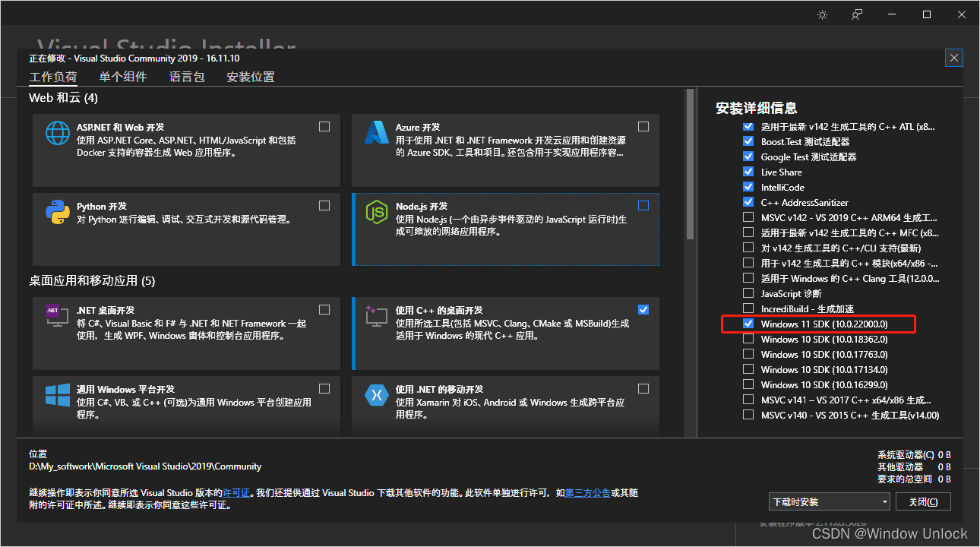This screenshot has width=980, height=547.
Task: Uncheck Windows 11 SDK (10.0.22000.0)
Action: (x=748, y=324)
